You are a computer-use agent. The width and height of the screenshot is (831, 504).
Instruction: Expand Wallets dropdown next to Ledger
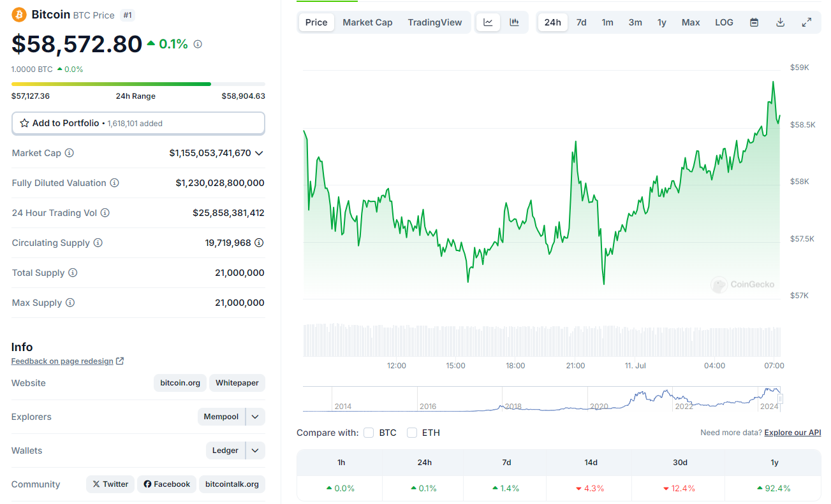(255, 450)
